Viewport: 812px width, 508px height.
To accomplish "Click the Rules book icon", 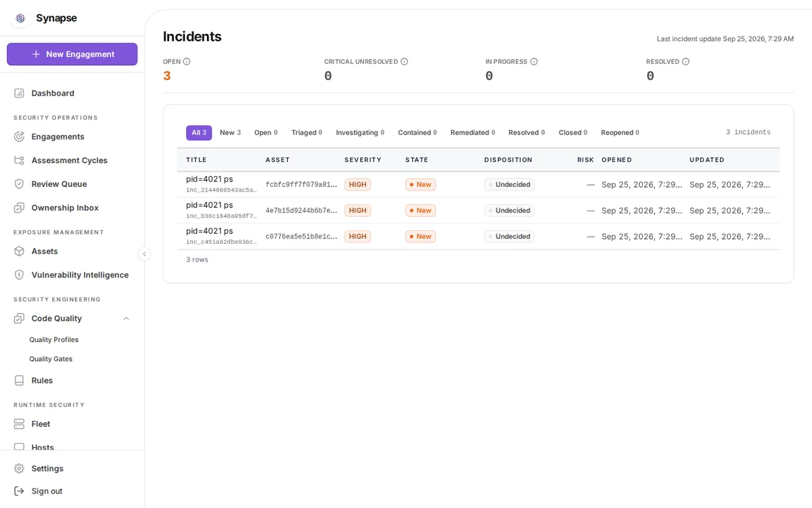I will 19,380.
